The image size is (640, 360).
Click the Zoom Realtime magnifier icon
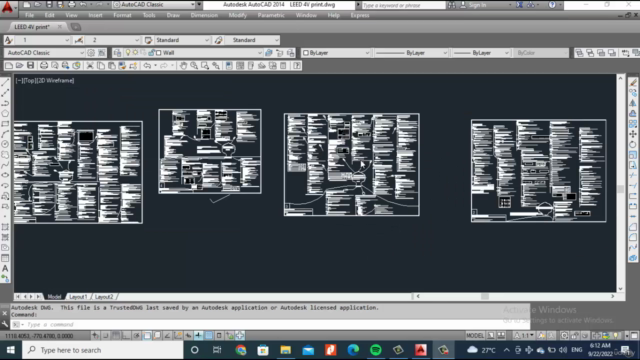(x=194, y=65)
